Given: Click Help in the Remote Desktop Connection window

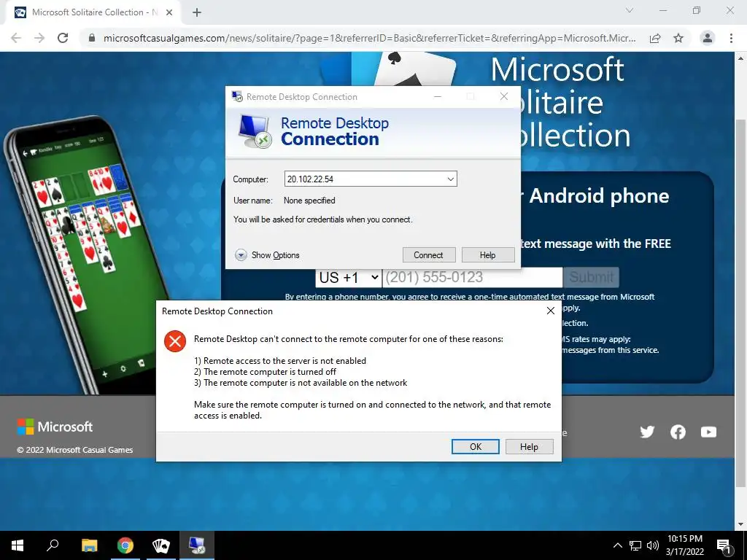Looking at the screenshot, I should point(488,255).
